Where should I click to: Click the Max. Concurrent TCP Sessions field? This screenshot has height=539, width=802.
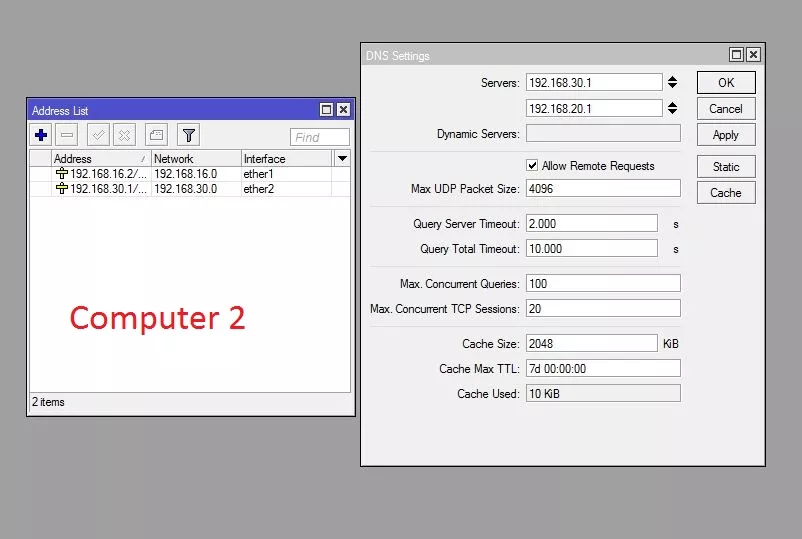(x=604, y=308)
